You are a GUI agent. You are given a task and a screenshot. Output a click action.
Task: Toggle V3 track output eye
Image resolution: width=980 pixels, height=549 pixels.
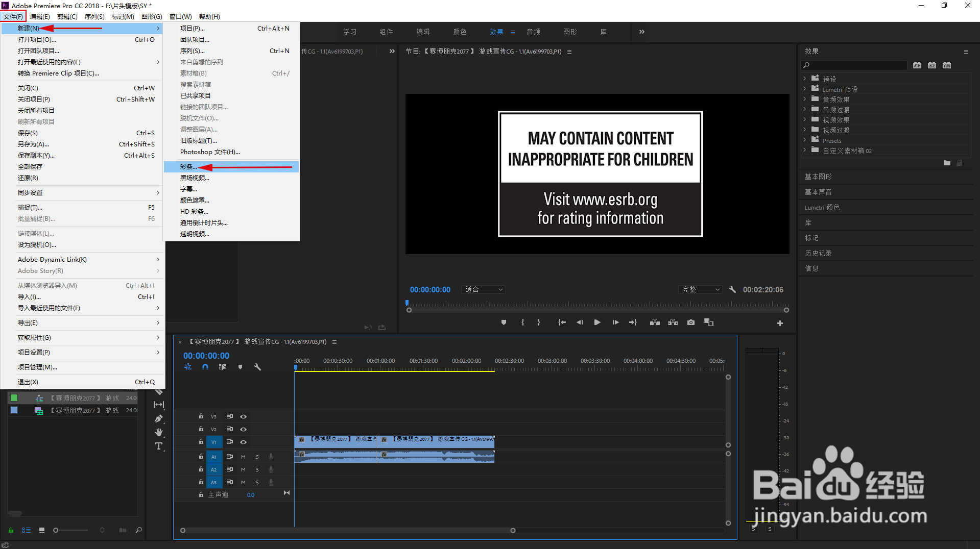point(244,416)
